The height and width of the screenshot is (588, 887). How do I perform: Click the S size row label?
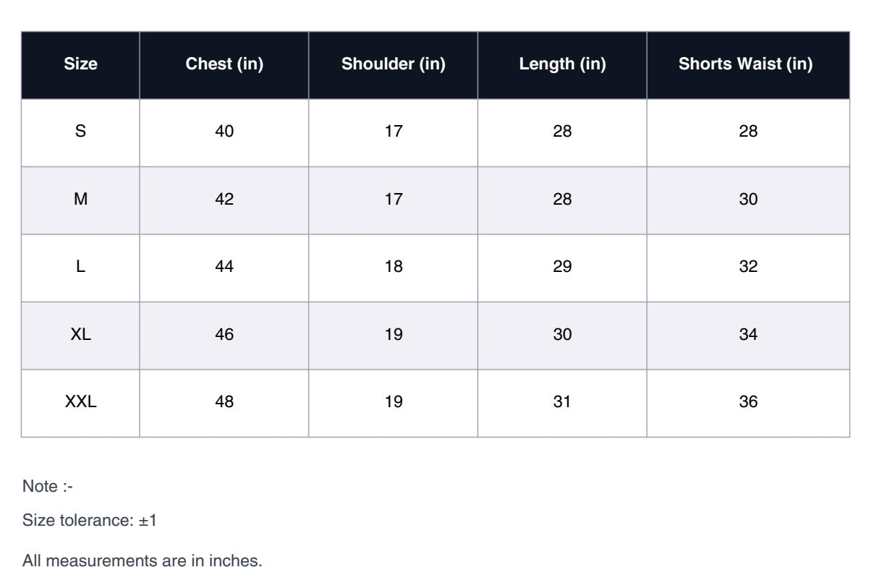[80, 132]
